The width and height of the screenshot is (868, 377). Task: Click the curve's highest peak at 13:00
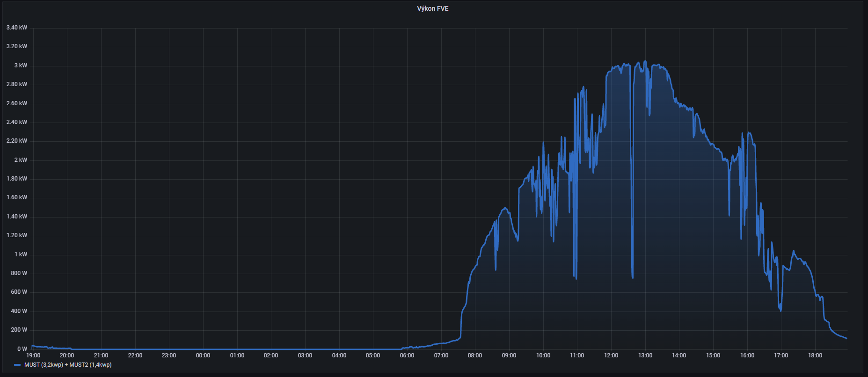(x=645, y=61)
